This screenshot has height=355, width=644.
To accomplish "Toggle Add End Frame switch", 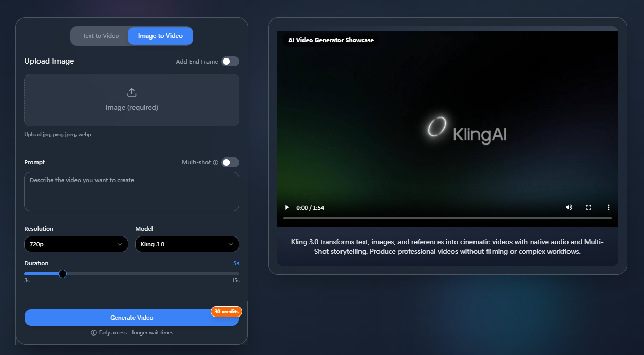I will point(230,62).
